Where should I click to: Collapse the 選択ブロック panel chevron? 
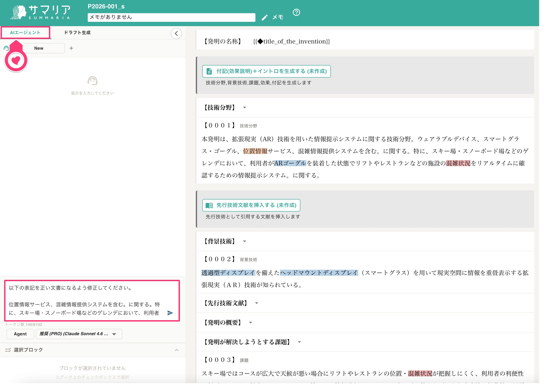point(177,350)
